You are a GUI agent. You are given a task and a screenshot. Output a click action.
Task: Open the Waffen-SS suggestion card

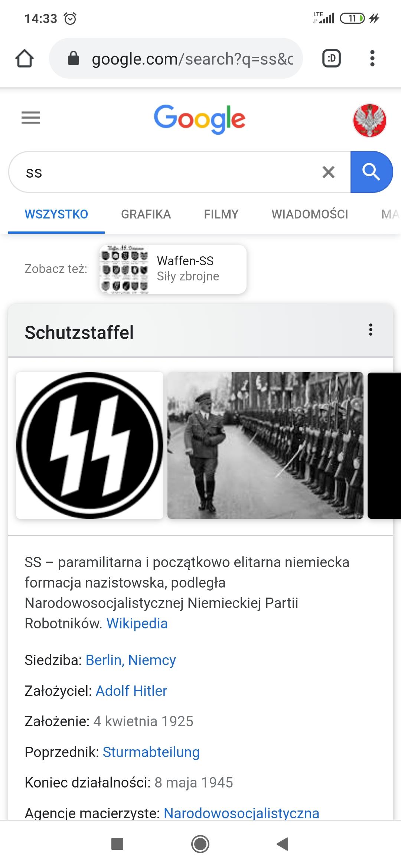pos(173,269)
